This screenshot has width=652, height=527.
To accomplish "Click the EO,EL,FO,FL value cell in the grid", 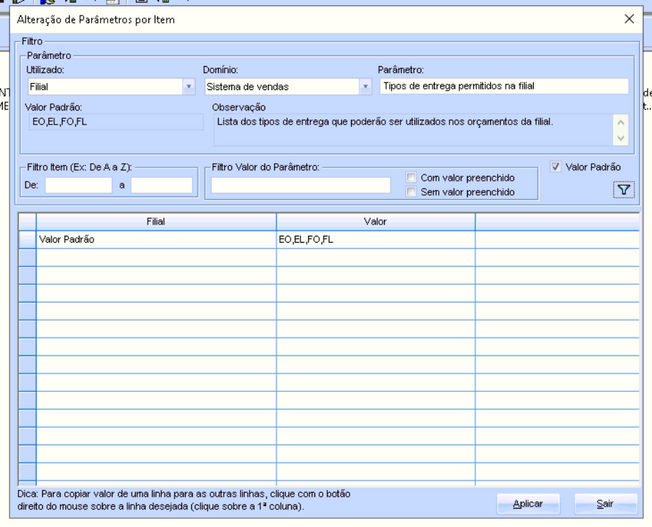I will pos(375,240).
